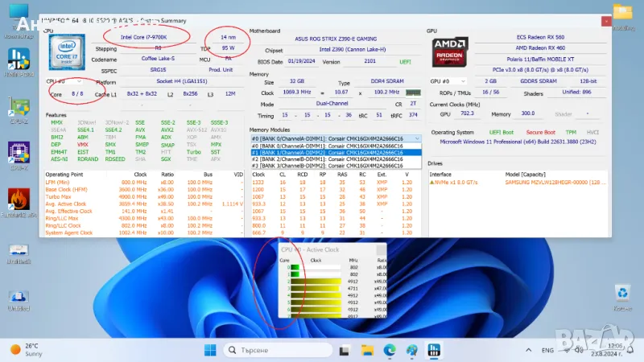Image resolution: width=644 pixels, height=362 pixels.
Task: Select memory module #2 BANK 2 entry
Action: click(x=335, y=158)
